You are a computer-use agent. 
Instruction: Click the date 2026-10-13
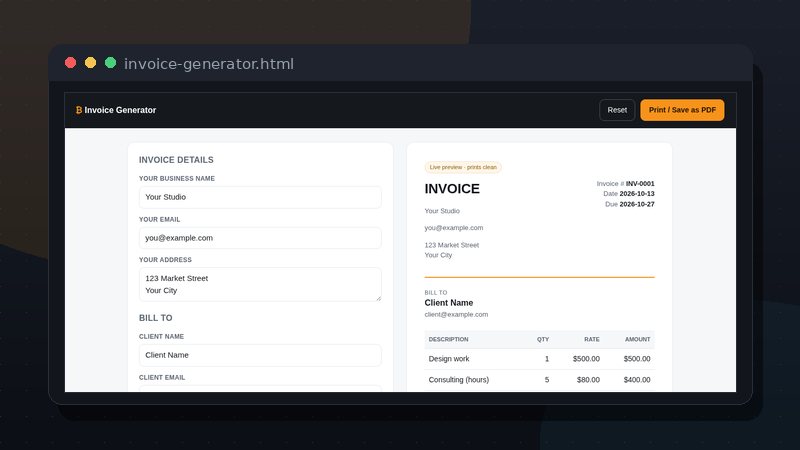pos(637,194)
